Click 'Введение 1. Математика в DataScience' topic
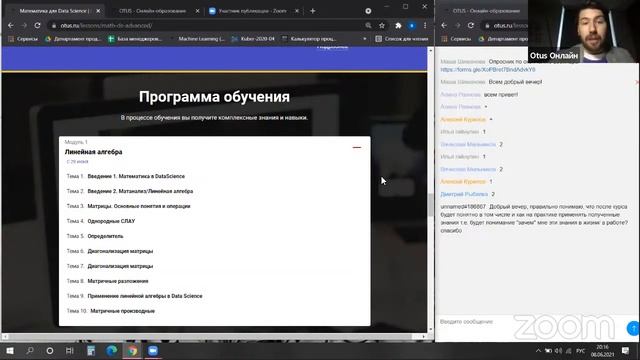The width and height of the screenshot is (640, 360). 136,176
